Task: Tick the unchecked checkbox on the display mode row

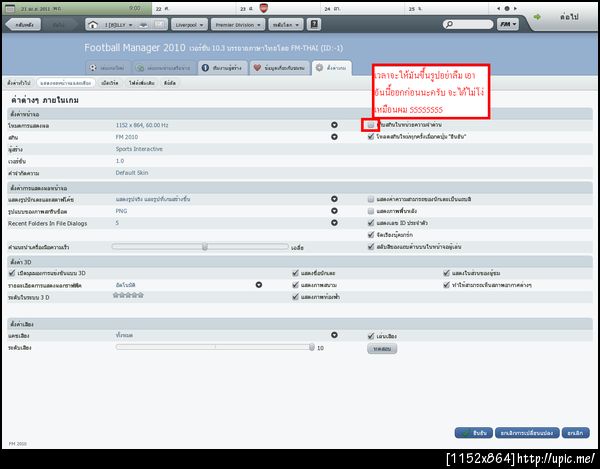Action: 370,125
